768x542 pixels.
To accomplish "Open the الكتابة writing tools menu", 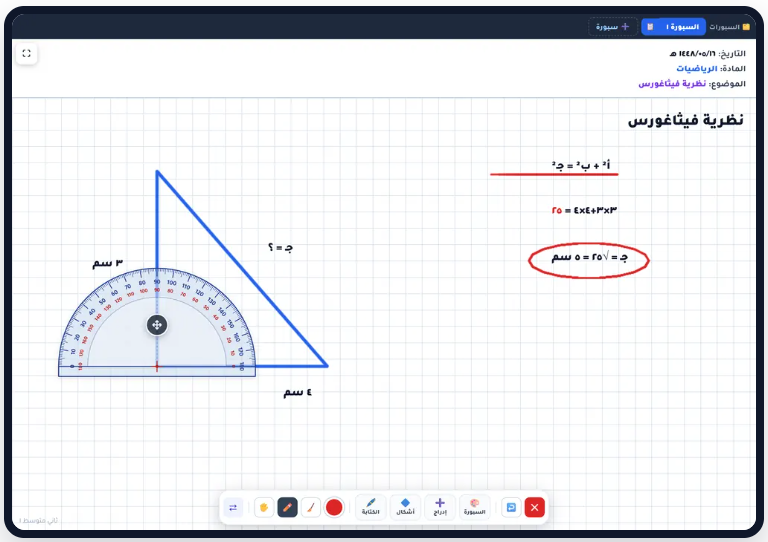I will tap(371, 507).
